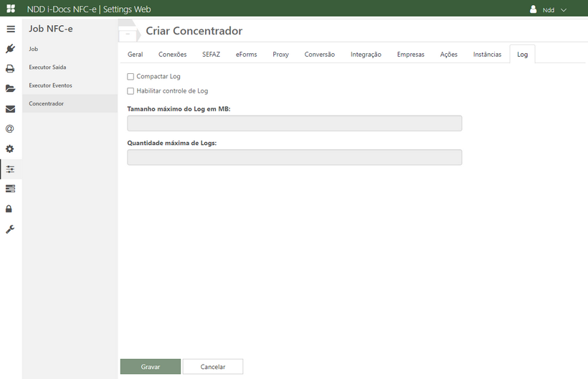This screenshot has height=379, width=588.
Task: Switch to the Proxy tab
Action: click(x=280, y=55)
